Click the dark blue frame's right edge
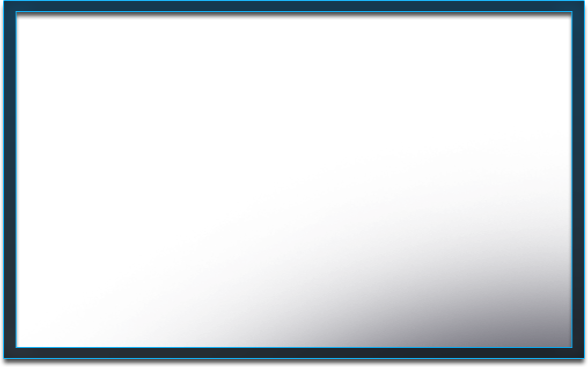The width and height of the screenshot is (588, 367). [x=578, y=180]
